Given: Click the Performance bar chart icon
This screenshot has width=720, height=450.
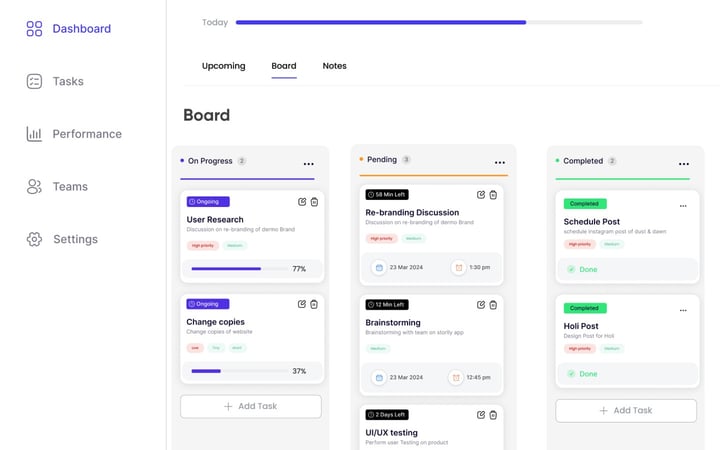Looking at the screenshot, I should 34,134.
